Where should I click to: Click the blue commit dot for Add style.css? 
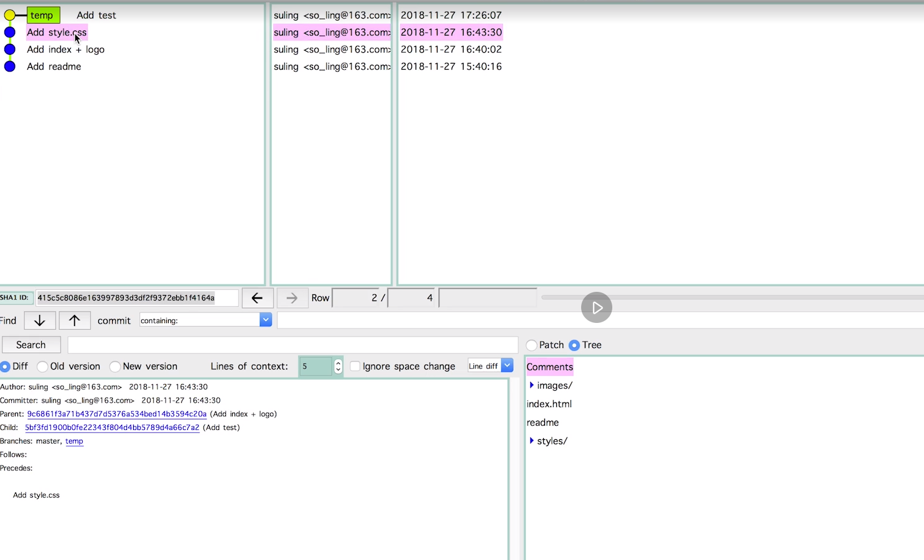point(10,32)
